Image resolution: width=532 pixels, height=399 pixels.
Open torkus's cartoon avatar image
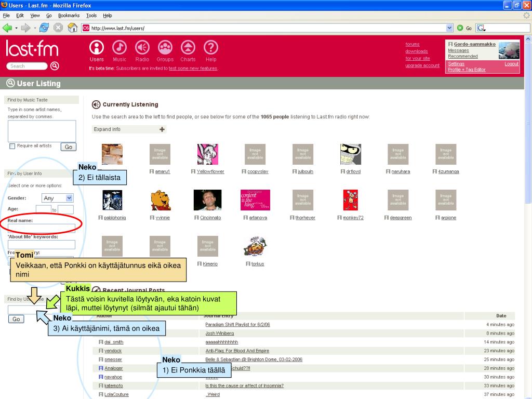click(x=255, y=246)
